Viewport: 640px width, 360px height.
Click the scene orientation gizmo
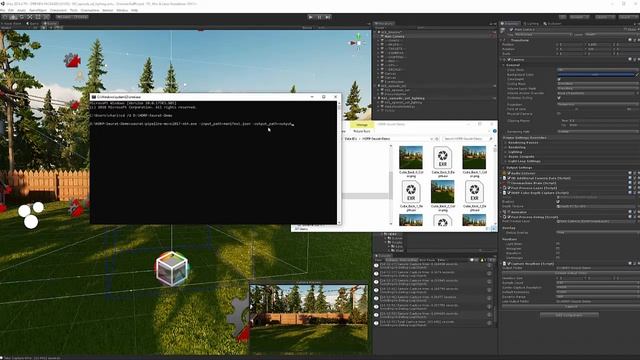357,42
